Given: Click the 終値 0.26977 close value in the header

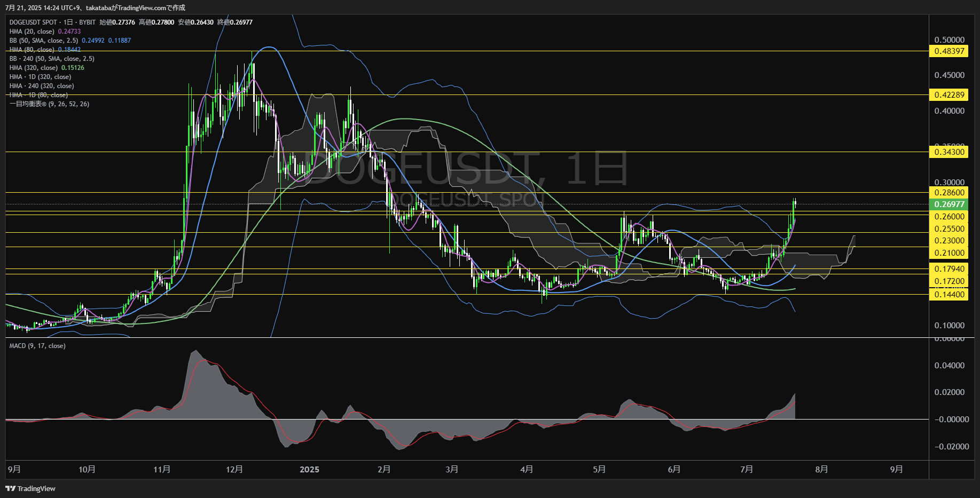Looking at the screenshot, I should coord(235,22).
